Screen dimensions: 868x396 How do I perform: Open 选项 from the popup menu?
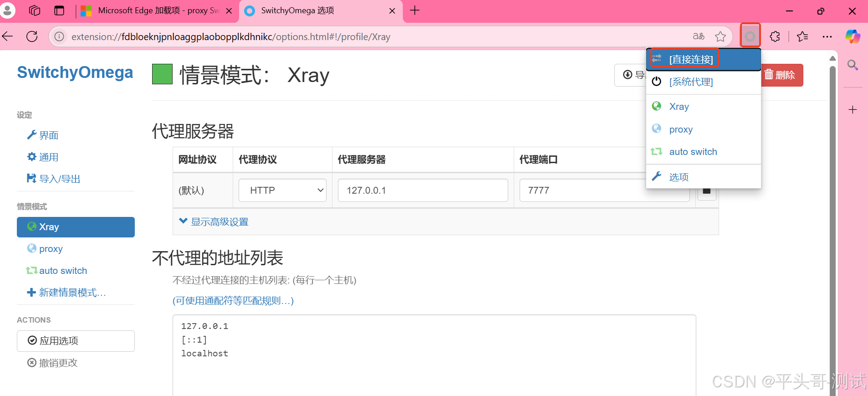tap(704, 177)
